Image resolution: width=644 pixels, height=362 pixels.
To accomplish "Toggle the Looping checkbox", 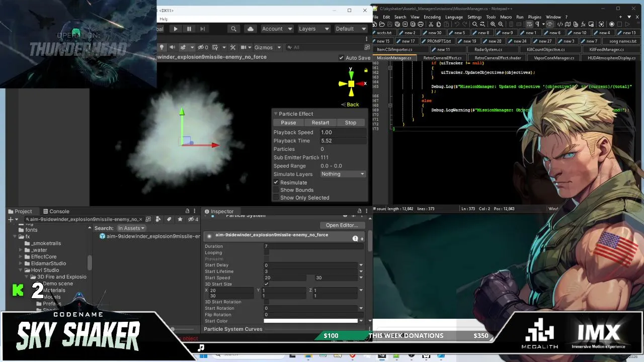I will point(266,253).
